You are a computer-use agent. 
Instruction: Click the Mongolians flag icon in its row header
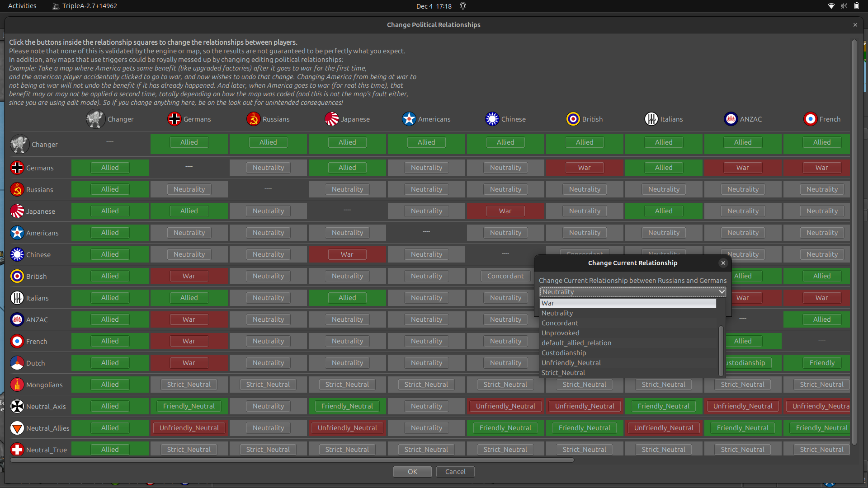17,385
